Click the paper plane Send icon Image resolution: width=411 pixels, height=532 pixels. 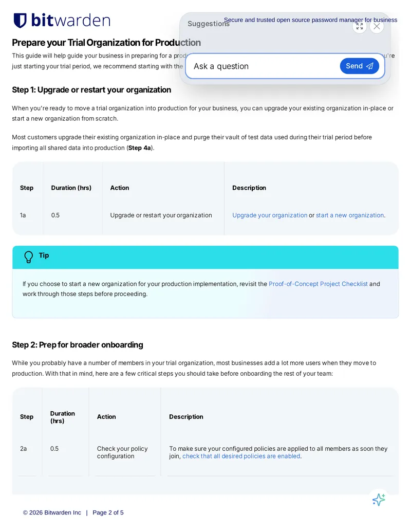[369, 66]
